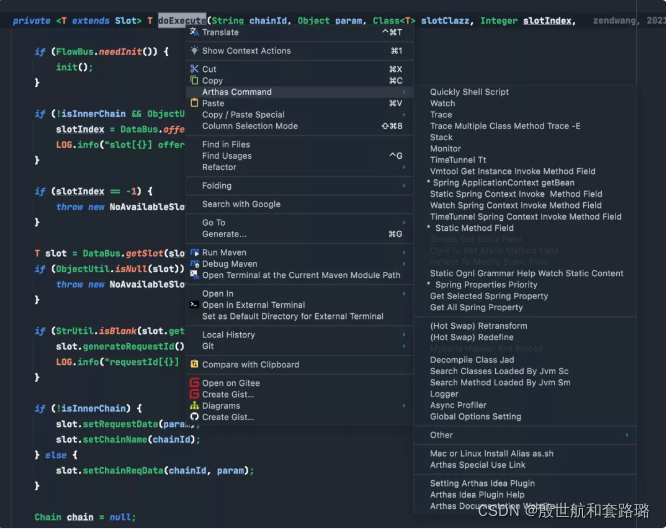666x529 pixels.
Task: Expand Copy / Paste Special submenu arrow
Action: coord(404,115)
